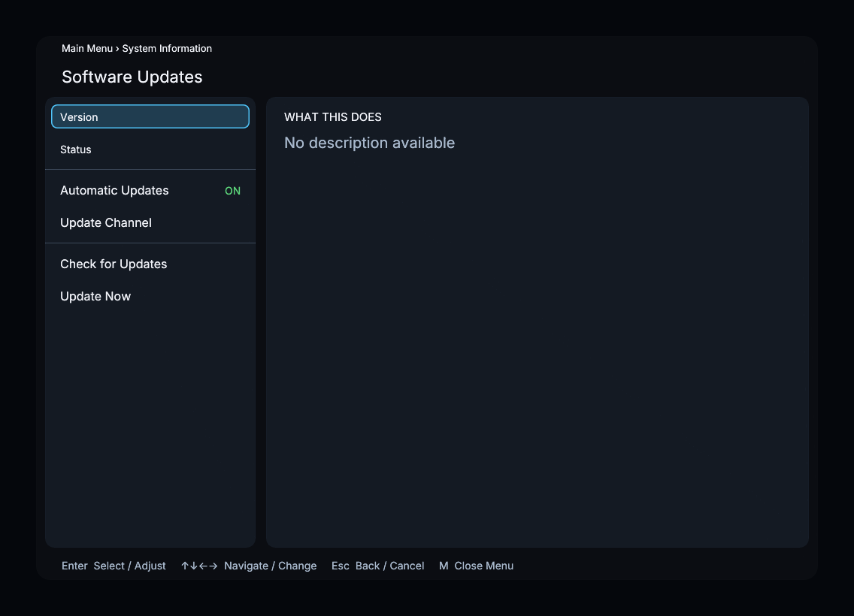
Task: Click the Esc Back / Cancel hint
Action: pyautogui.click(x=377, y=566)
